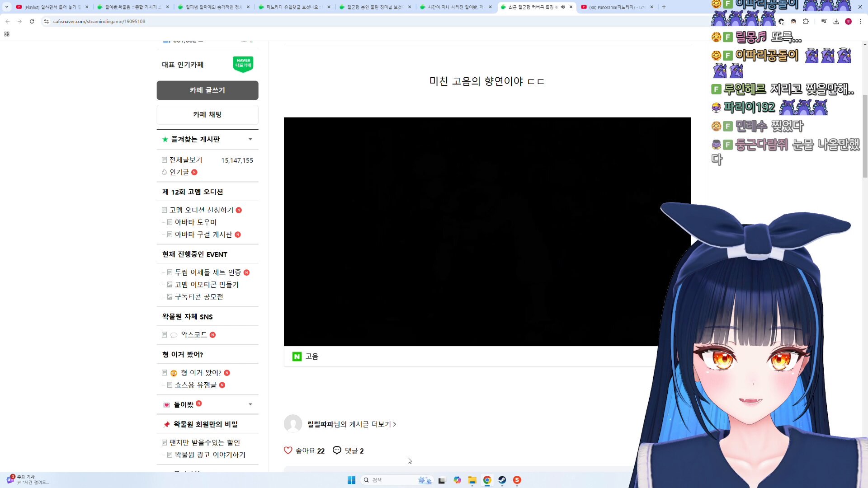Open File Explorer from the taskbar

pos(472,480)
